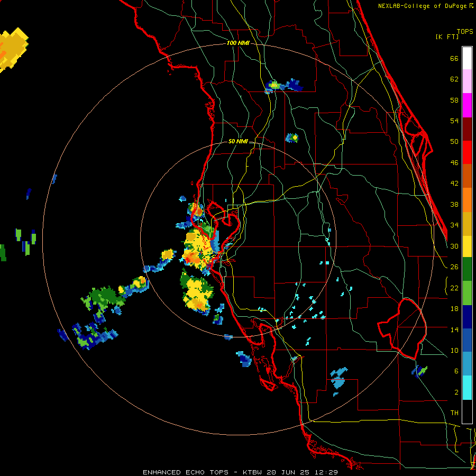Click the magenta legend swatch
This screenshot has height=476, width=476.
[467, 105]
